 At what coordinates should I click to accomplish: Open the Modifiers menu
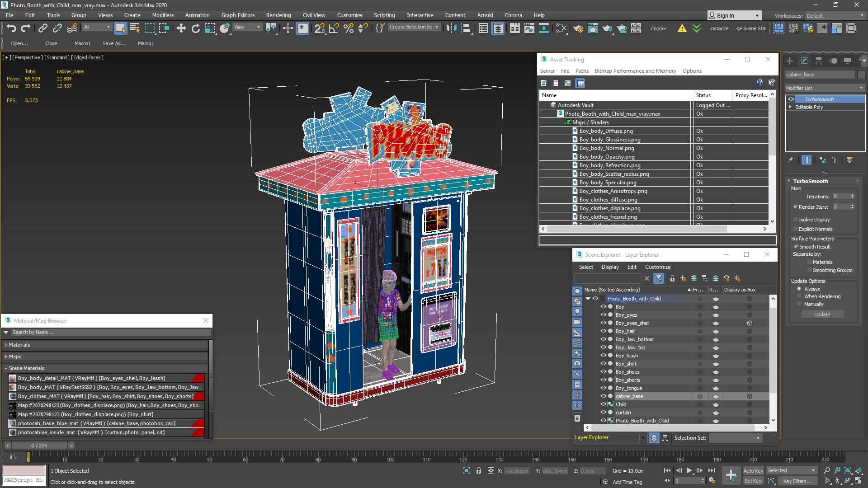pyautogui.click(x=163, y=15)
